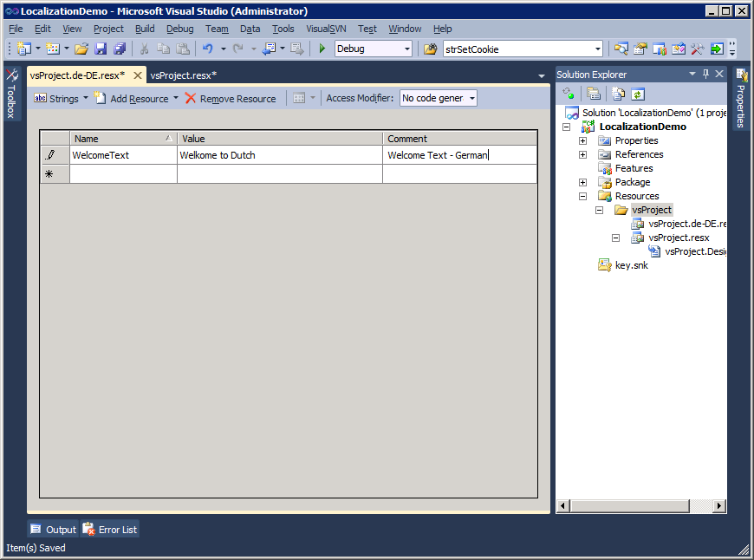Viewport: 754px width, 560px height.
Task: Pin the Solution Explorer panel
Action: (706, 74)
